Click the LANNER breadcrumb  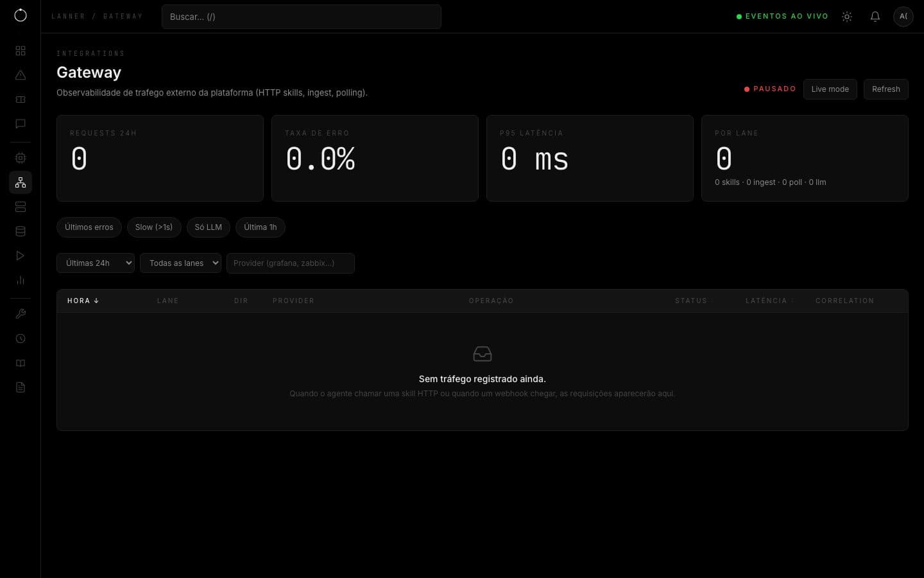click(68, 16)
